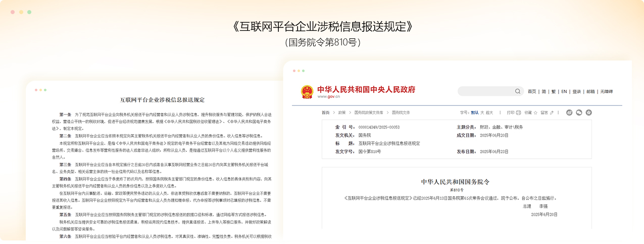Click the 登录 login link
644x244 pixels.
[577, 92]
